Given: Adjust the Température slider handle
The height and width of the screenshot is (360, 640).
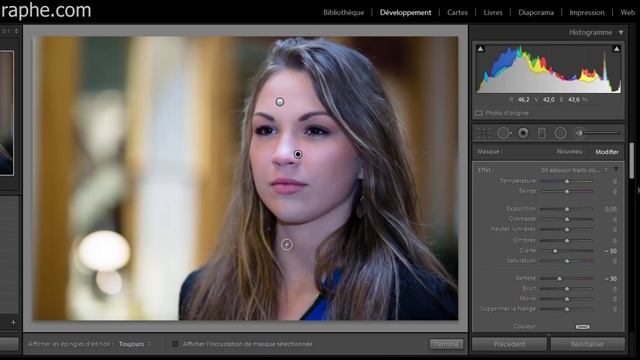Looking at the screenshot, I should point(567,181).
